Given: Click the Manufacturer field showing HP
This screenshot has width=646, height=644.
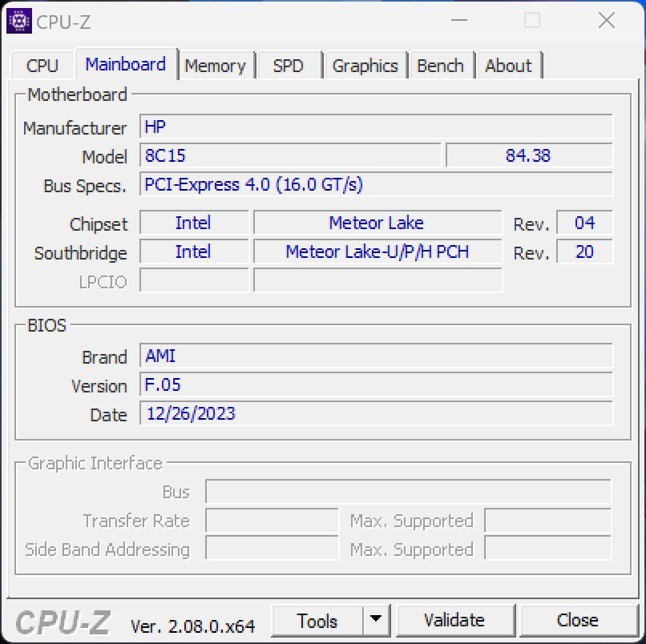Looking at the screenshot, I should tap(376, 127).
